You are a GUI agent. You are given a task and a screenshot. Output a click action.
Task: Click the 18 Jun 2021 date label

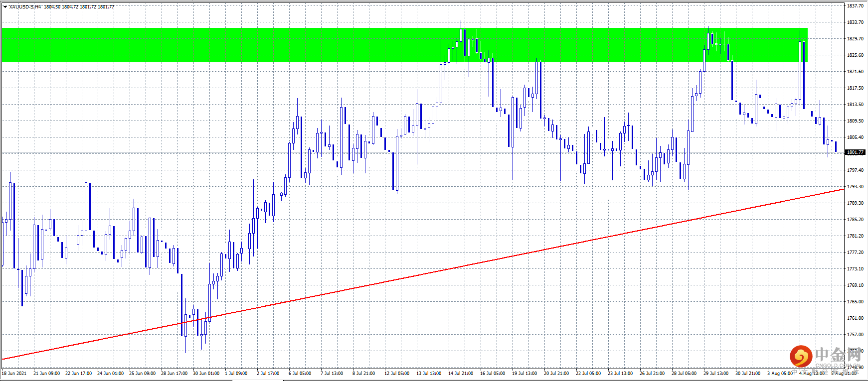tap(14, 374)
